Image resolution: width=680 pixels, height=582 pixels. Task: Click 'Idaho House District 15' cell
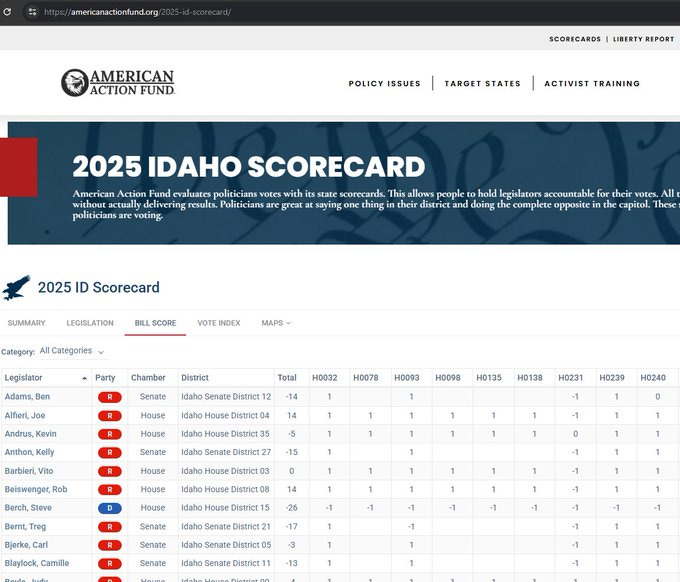click(x=225, y=507)
